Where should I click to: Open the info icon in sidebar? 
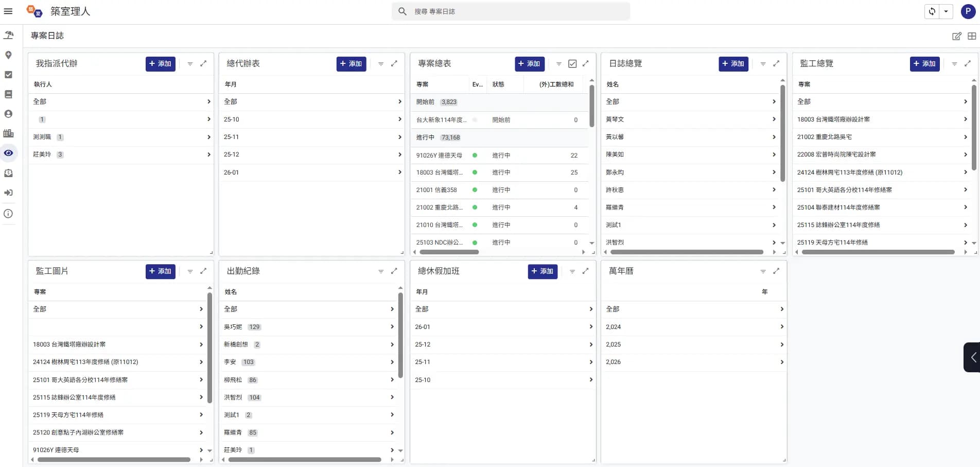coord(8,214)
